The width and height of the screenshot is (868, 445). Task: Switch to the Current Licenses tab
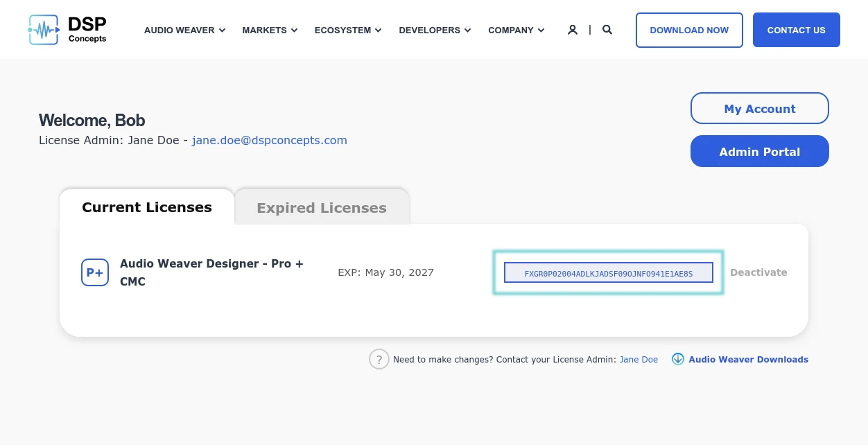(x=147, y=207)
